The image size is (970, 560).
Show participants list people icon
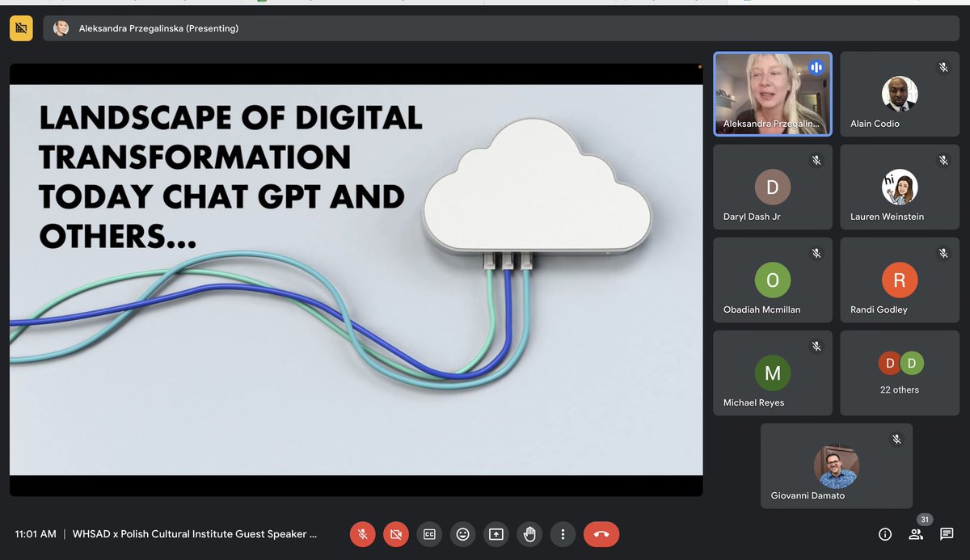[x=916, y=534]
